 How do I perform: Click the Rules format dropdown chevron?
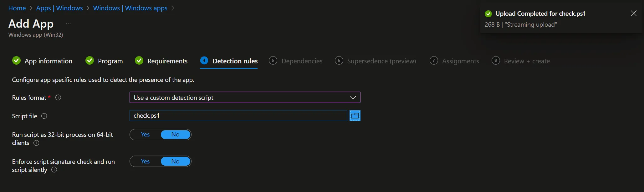point(353,98)
